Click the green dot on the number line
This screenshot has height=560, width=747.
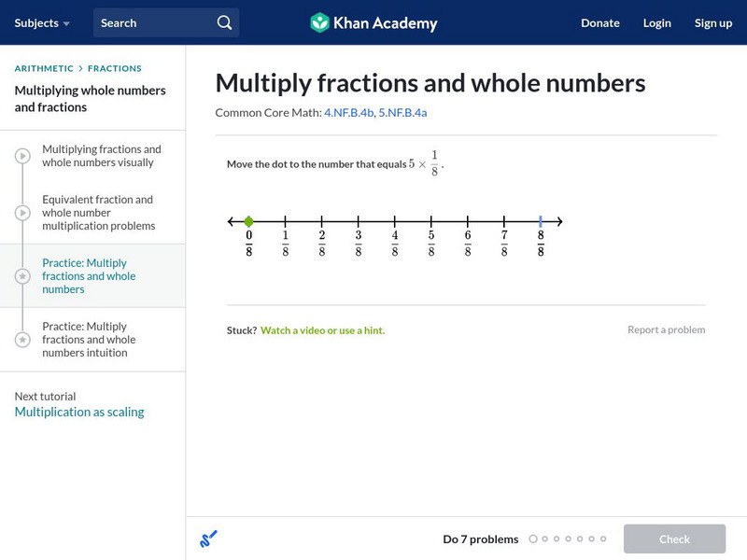248,221
